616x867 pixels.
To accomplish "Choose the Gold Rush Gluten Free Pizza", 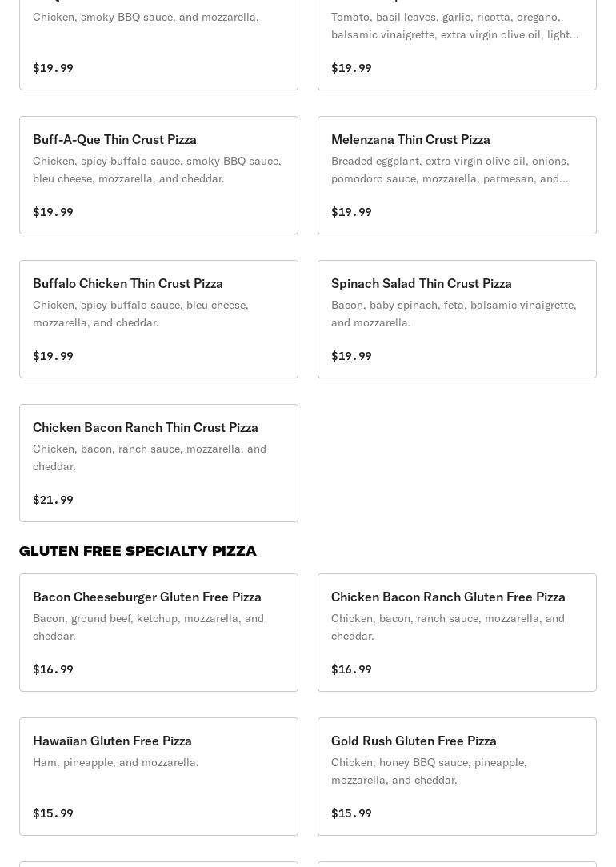I will coord(414,741).
